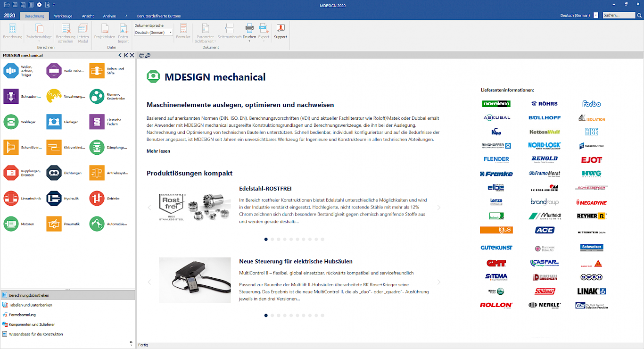Open the Drucken print dropdown
Viewport: 644px width, 349px height.
pos(249,33)
